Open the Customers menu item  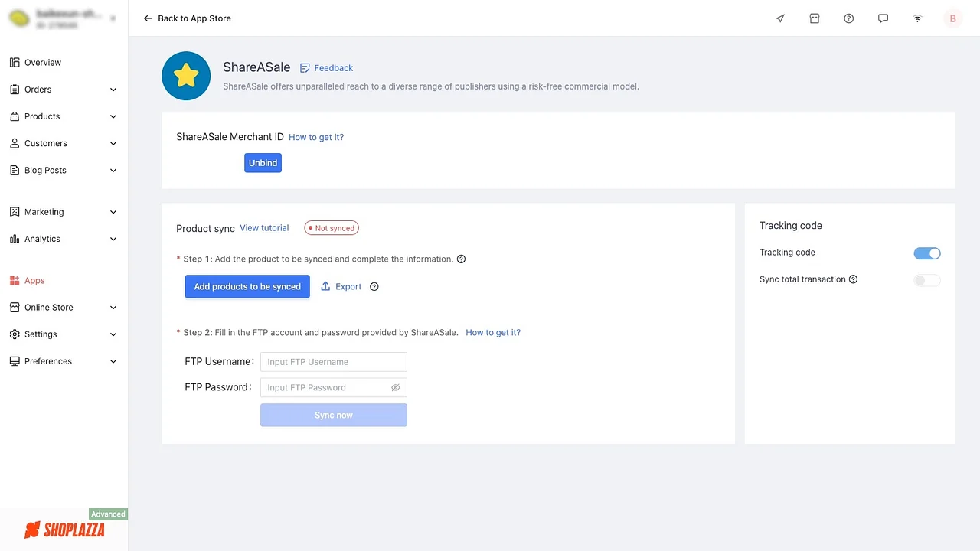point(45,143)
